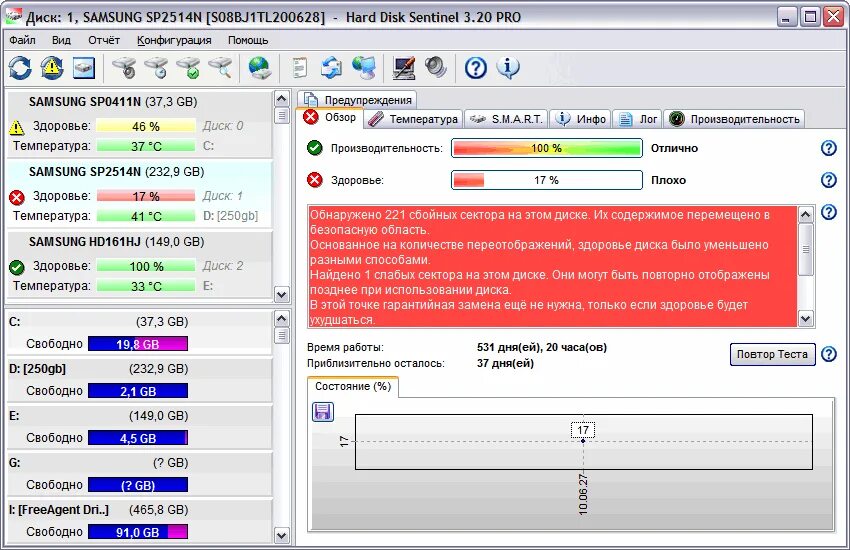Image resolution: width=850 pixels, height=550 pixels.
Task: Click the hard disk panel toolbar icon
Action: pos(83,68)
